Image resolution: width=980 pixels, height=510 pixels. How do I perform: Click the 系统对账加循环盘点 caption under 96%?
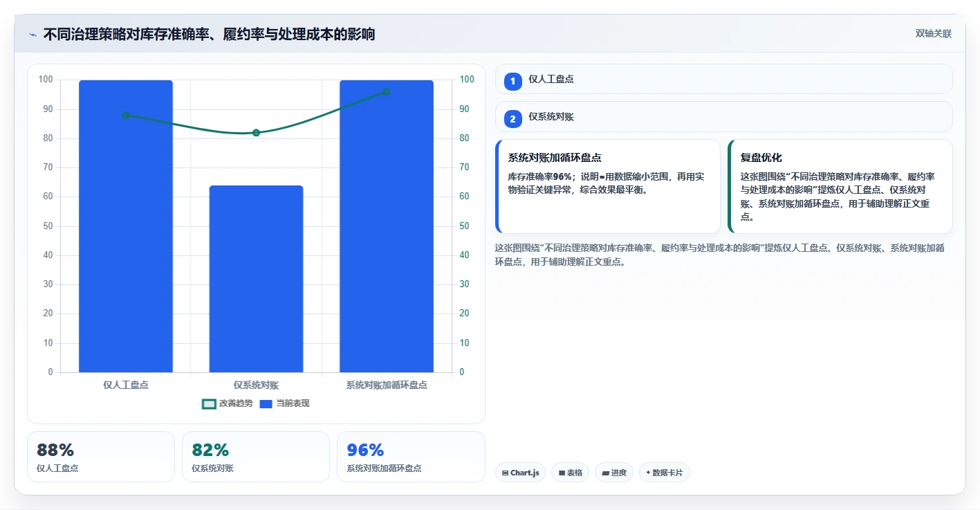[384, 468]
